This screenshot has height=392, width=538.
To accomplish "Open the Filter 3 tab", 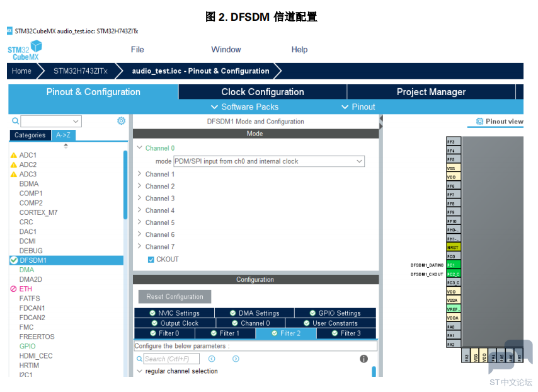I will 346,333.
